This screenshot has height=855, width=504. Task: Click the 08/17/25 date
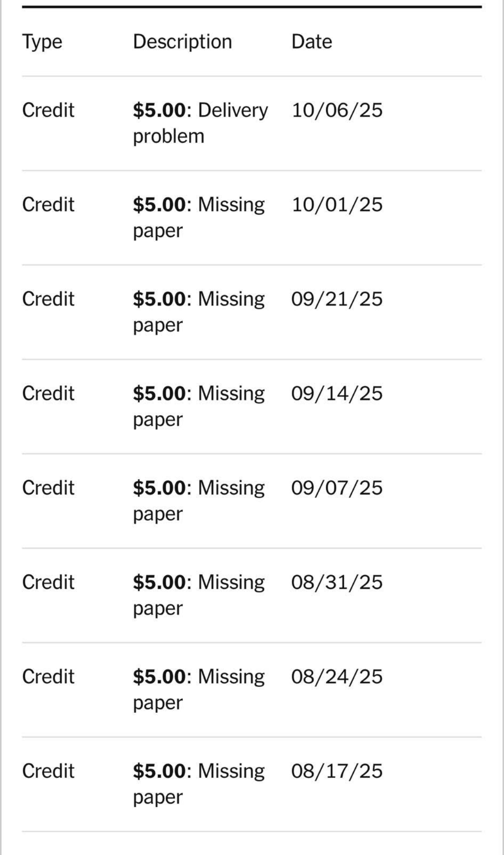pyautogui.click(x=337, y=771)
